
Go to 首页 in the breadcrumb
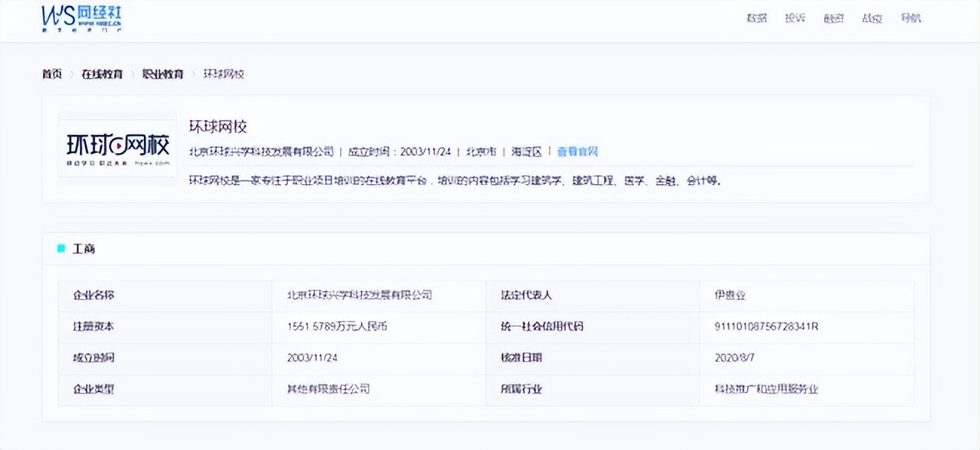point(52,74)
